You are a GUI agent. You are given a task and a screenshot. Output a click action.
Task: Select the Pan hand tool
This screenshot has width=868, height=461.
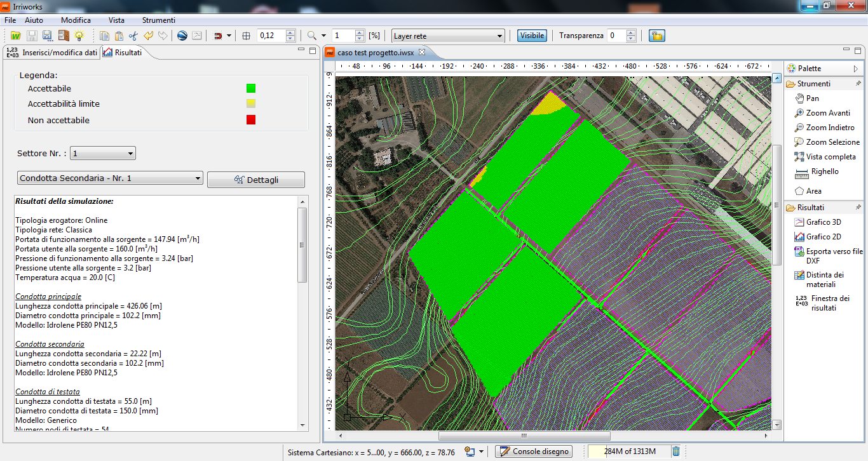(x=811, y=98)
